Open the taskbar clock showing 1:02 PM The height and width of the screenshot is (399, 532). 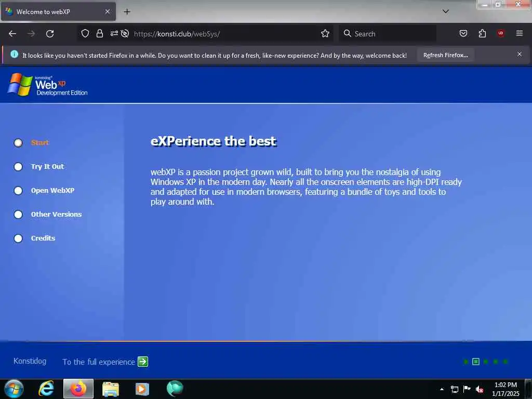(x=506, y=389)
